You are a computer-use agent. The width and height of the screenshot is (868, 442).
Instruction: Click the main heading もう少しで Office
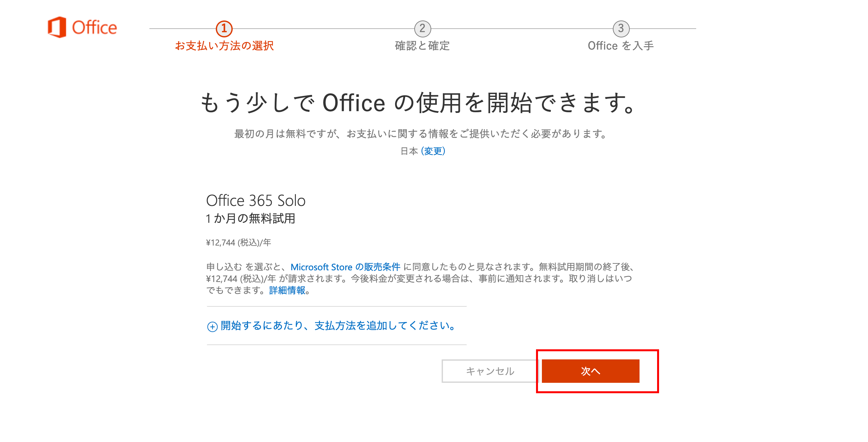(x=418, y=103)
